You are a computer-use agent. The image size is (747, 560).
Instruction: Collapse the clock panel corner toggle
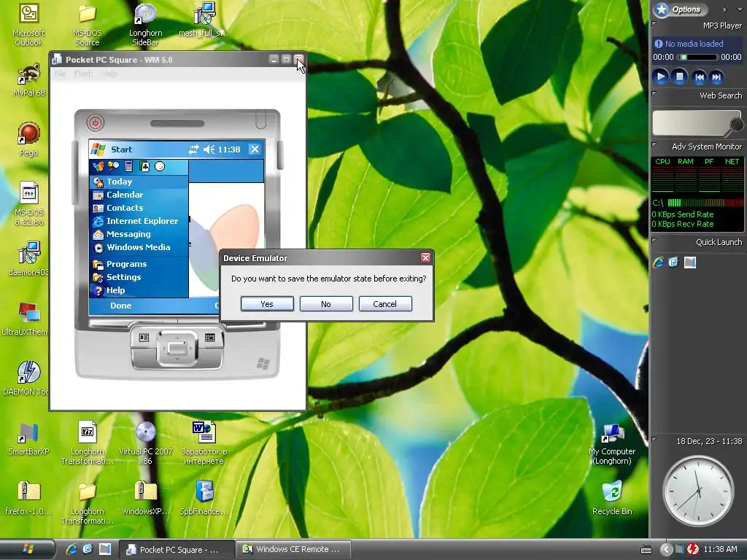coord(654,439)
